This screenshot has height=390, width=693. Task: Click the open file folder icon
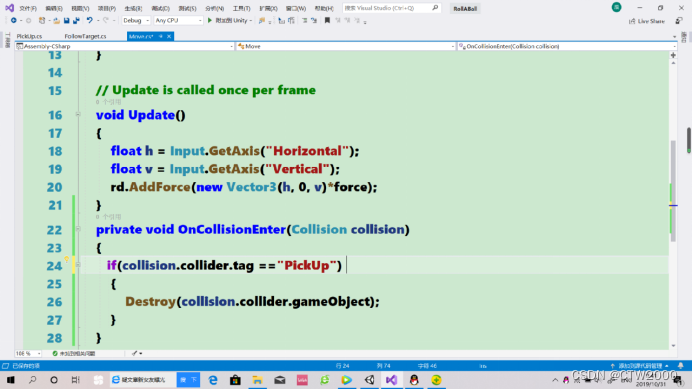pos(56,20)
